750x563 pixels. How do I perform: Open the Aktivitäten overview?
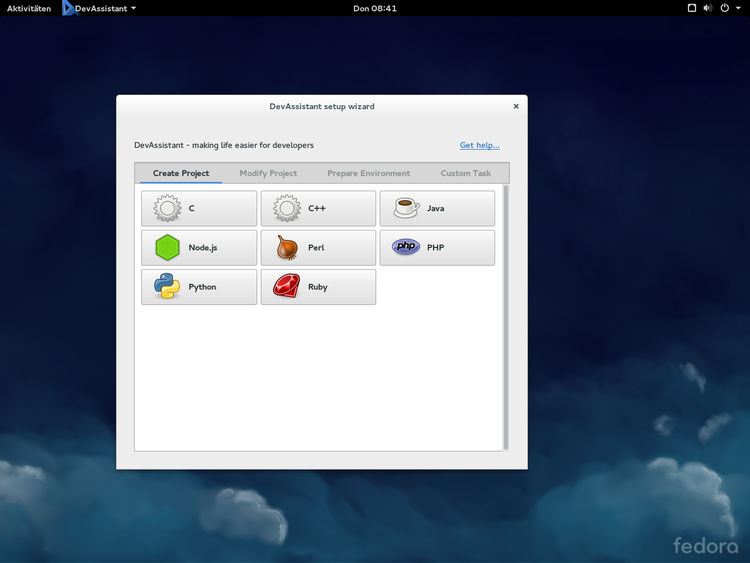(29, 8)
